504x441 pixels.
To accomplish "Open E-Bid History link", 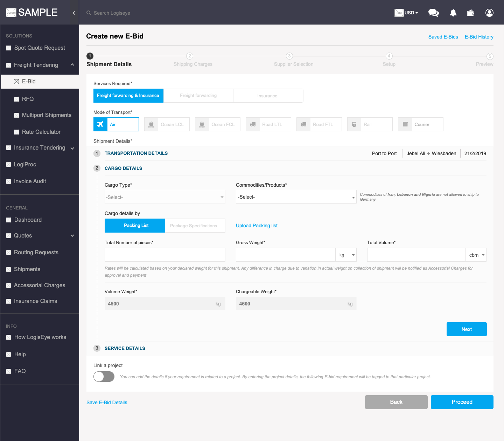I will (x=479, y=37).
